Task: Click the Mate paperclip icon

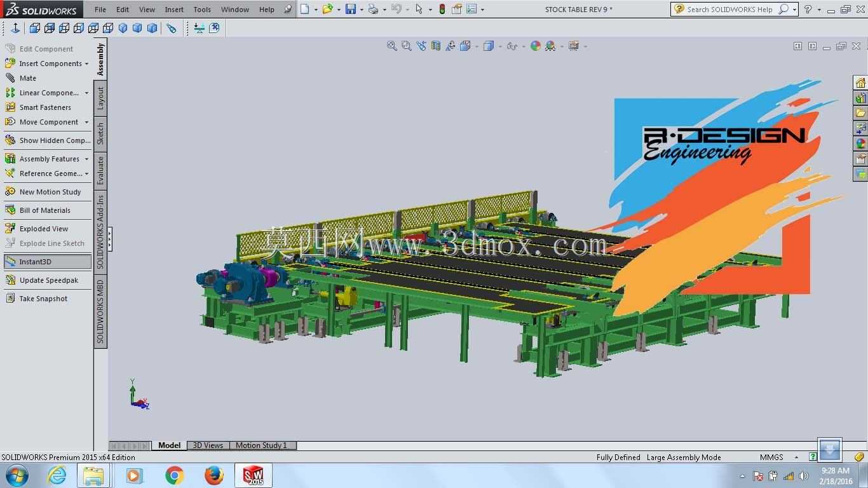Action: (10, 78)
